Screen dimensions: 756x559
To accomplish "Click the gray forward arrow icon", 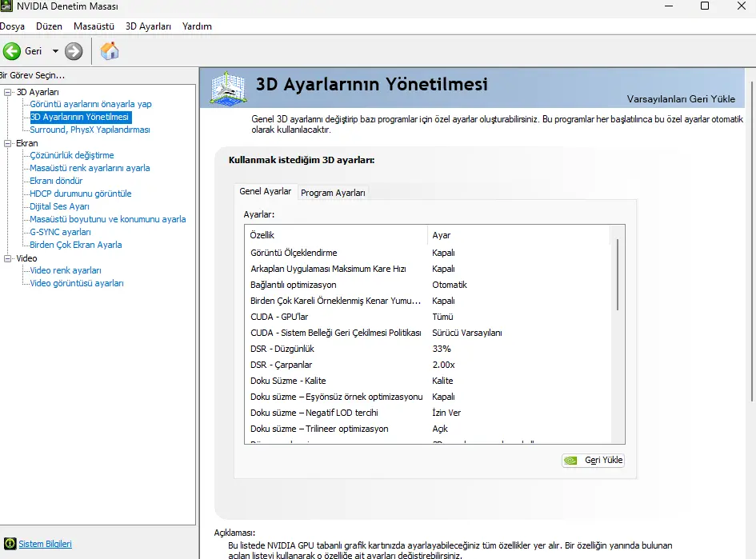I will click(74, 51).
